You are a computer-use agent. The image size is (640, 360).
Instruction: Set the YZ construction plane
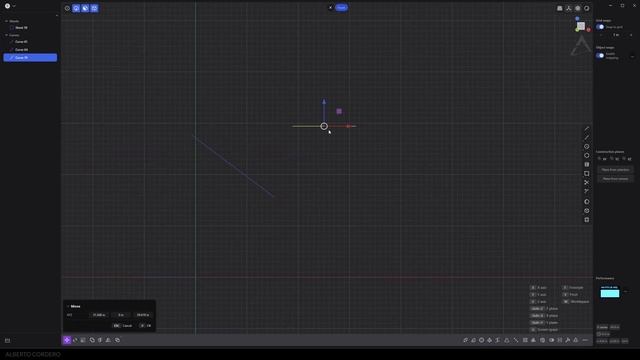pyautogui.click(x=615, y=159)
